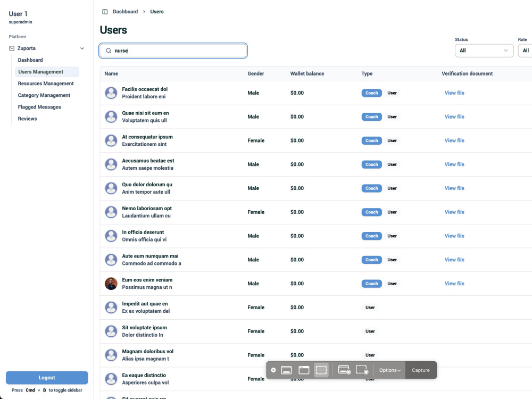Open Flagged Messages section
The height and width of the screenshot is (399, 532).
[39, 107]
